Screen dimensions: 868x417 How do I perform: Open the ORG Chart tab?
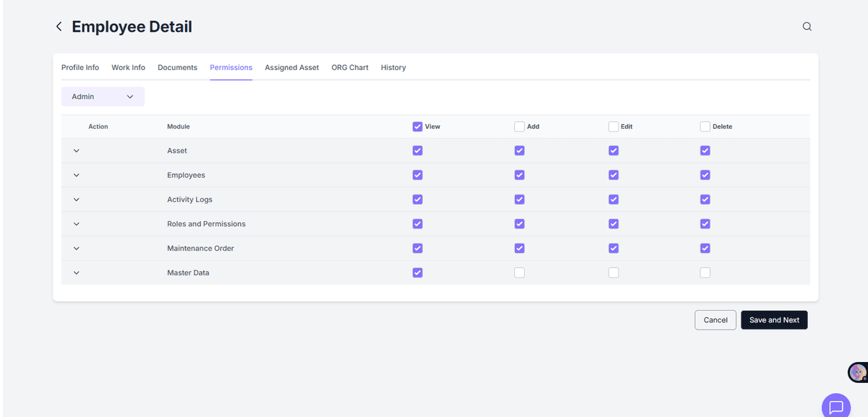point(349,67)
